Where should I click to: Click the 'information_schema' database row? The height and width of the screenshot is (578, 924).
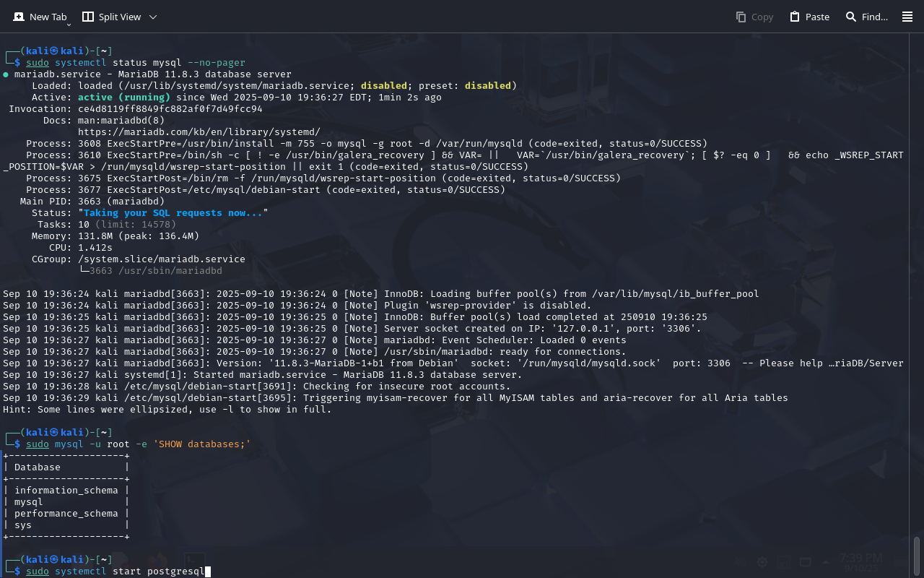point(66,490)
